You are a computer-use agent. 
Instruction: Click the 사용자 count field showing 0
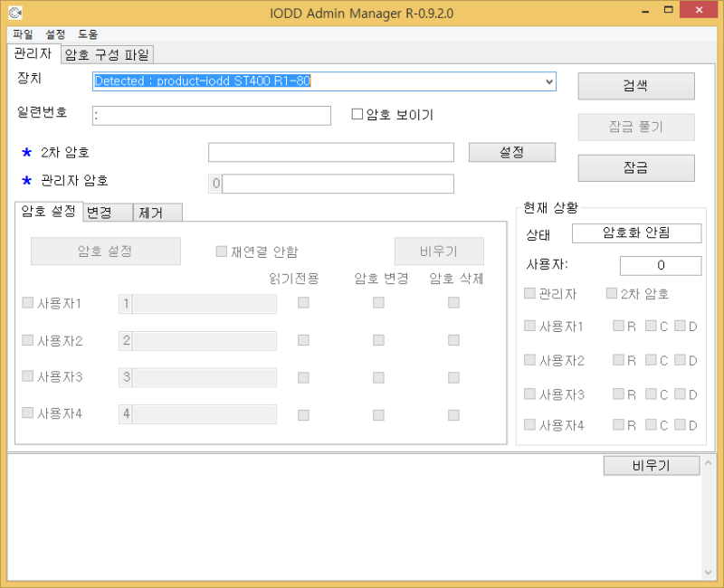(x=661, y=266)
